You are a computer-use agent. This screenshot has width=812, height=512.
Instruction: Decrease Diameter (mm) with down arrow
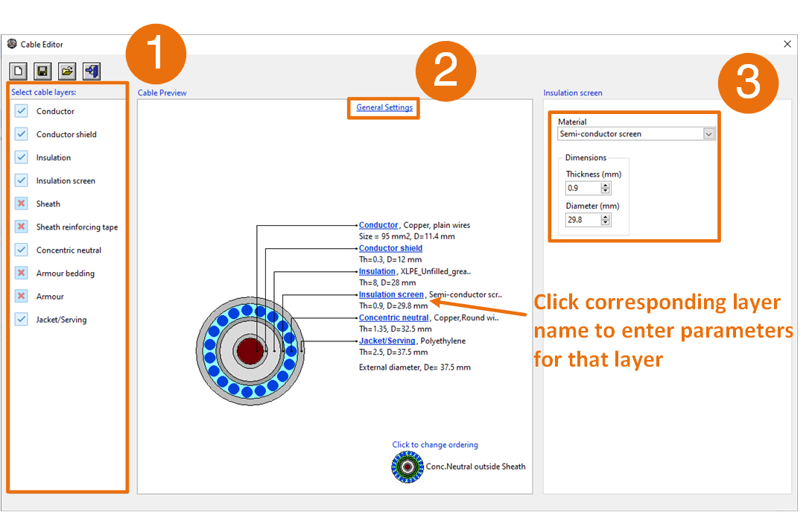click(x=606, y=223)
